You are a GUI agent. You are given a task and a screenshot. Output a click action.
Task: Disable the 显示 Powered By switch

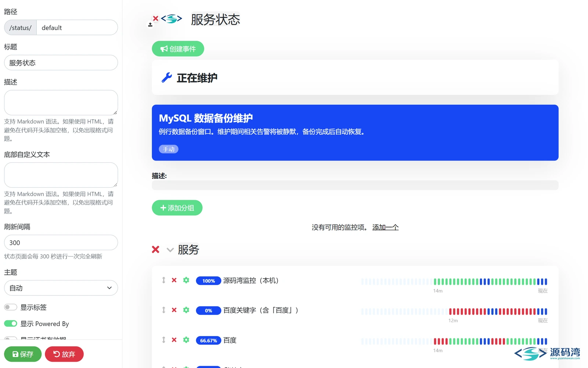coord(11,323)
